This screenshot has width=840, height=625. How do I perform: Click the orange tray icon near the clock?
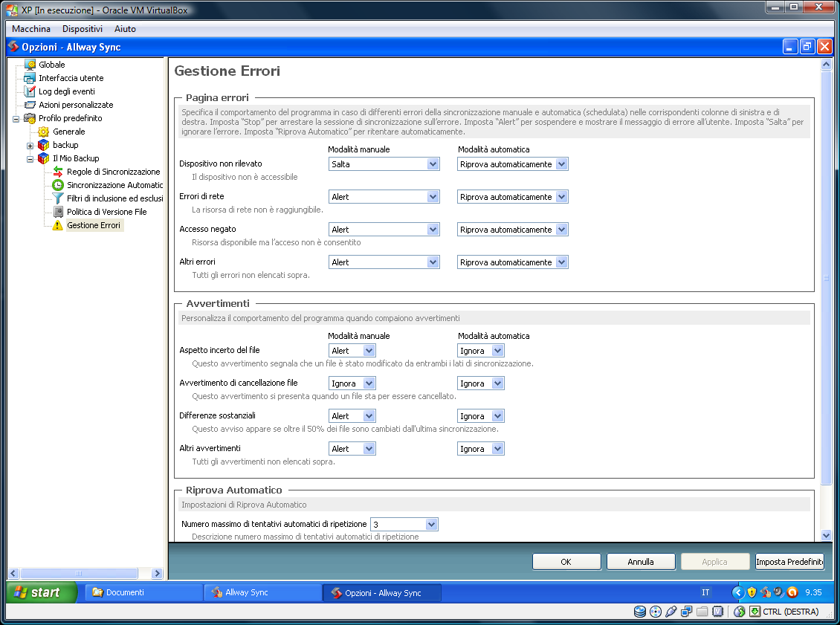[792, 592]
